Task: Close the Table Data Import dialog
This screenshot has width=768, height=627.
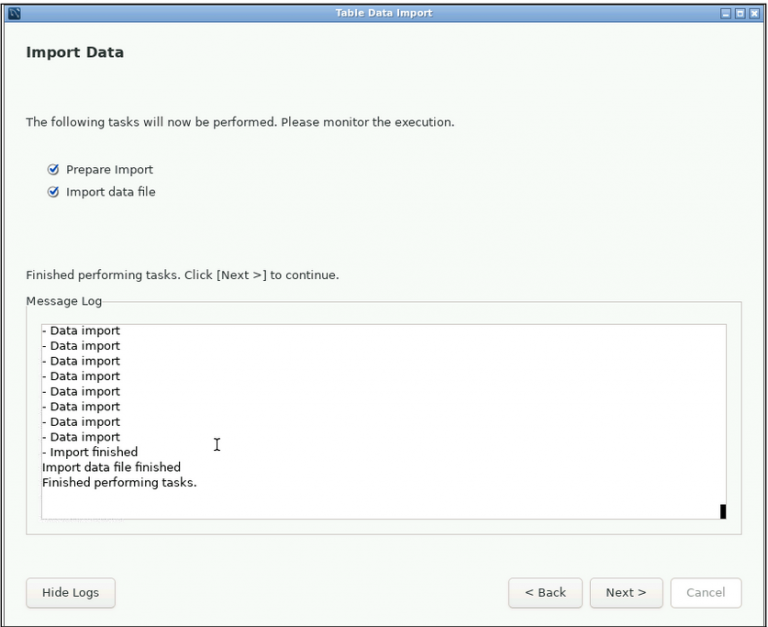Action: [754, 13]
